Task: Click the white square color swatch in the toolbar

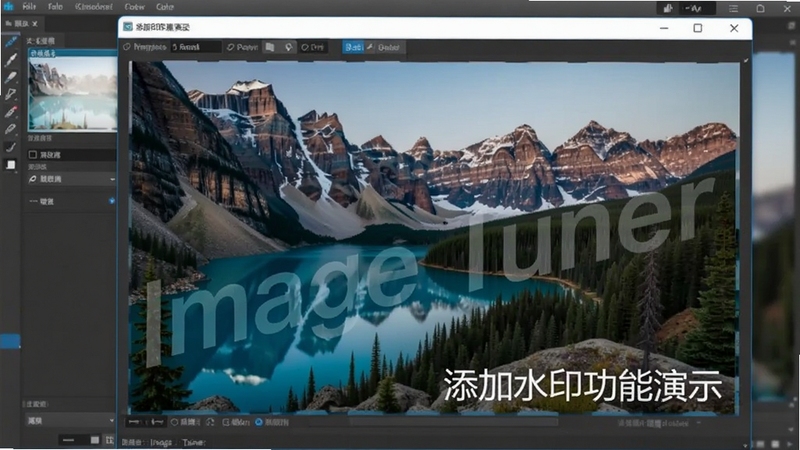Action: click(x=11, y=164)
